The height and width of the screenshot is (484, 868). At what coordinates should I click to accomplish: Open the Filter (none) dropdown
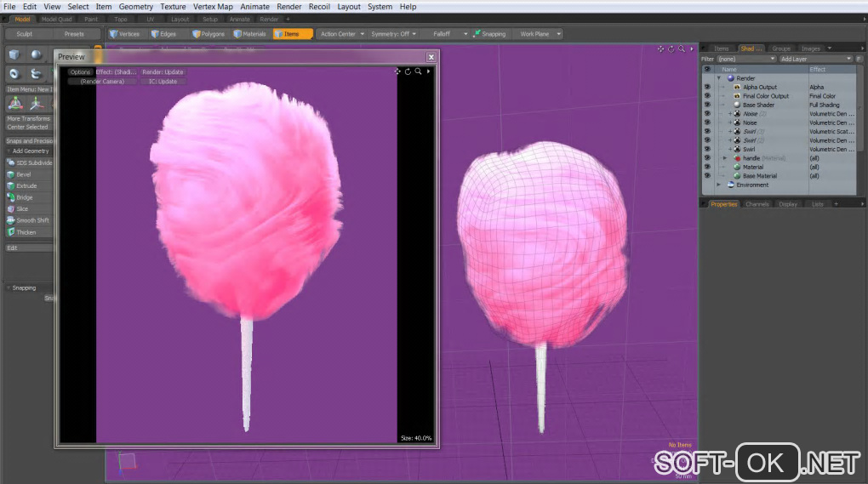pyautogui.click(x=746, y=60)
